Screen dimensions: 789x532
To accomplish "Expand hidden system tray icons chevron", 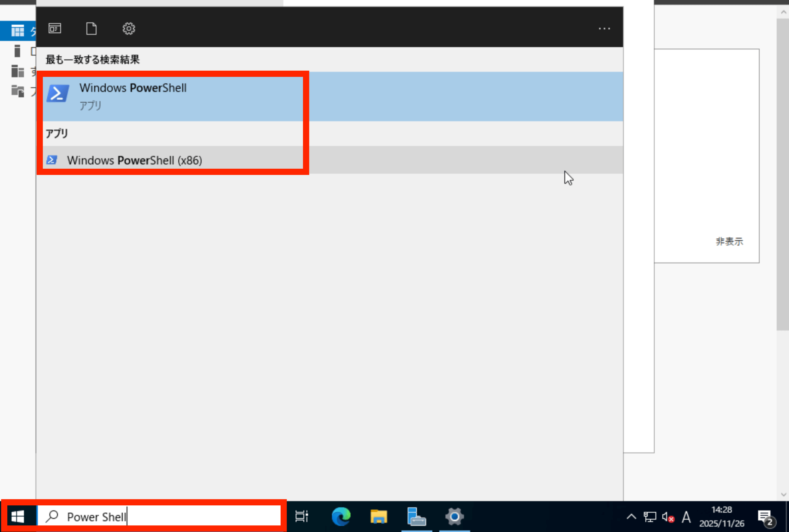I will pyautogui.click(x=631, y=517).
